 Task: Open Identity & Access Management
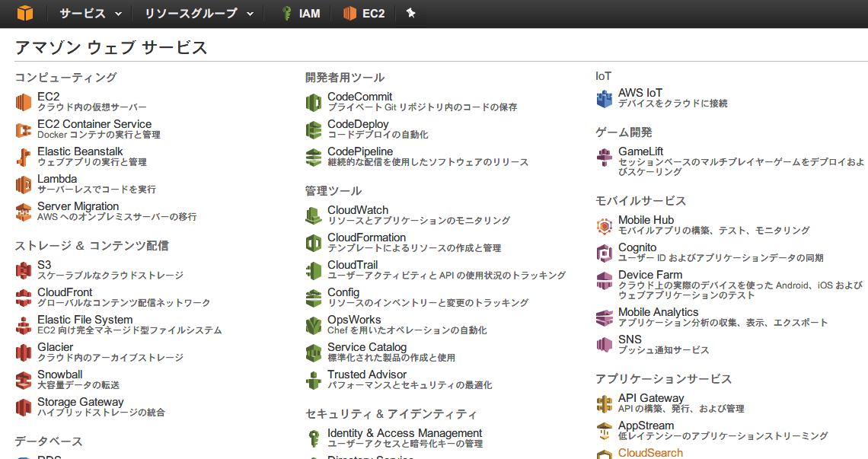pos(404,432)
